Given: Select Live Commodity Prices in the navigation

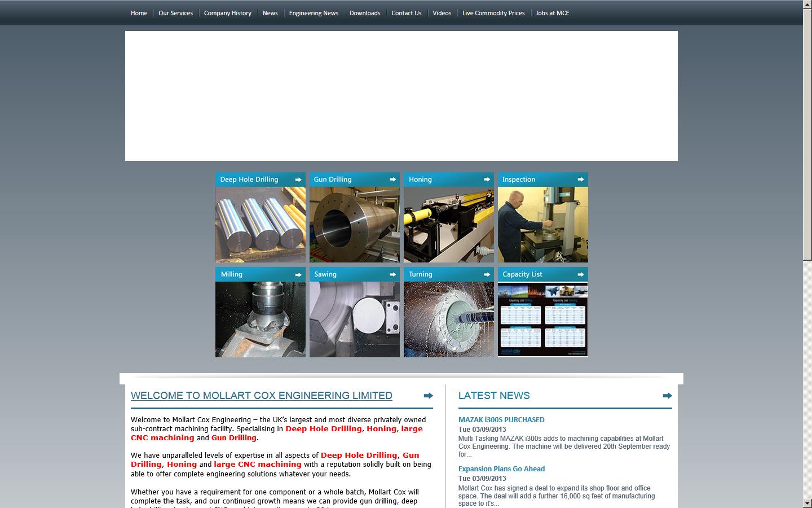Looking at the screenshot, I should [493, 12].
